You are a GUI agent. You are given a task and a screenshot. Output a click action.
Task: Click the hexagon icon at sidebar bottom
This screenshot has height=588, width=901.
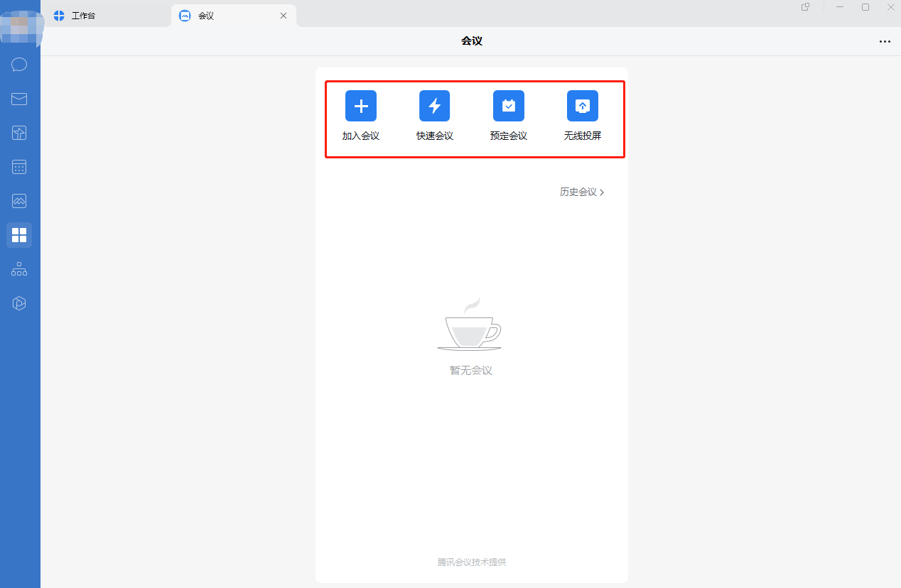[x=19, y=303]
